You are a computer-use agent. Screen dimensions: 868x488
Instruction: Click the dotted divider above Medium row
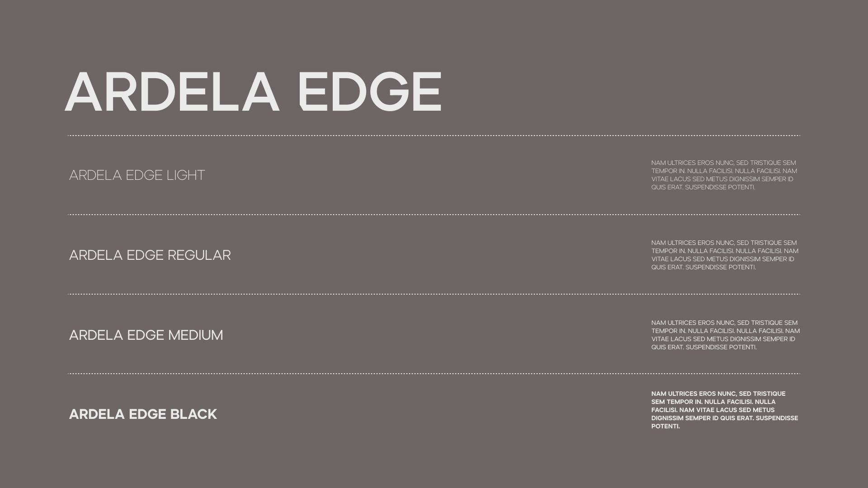(x=434, y=294)
